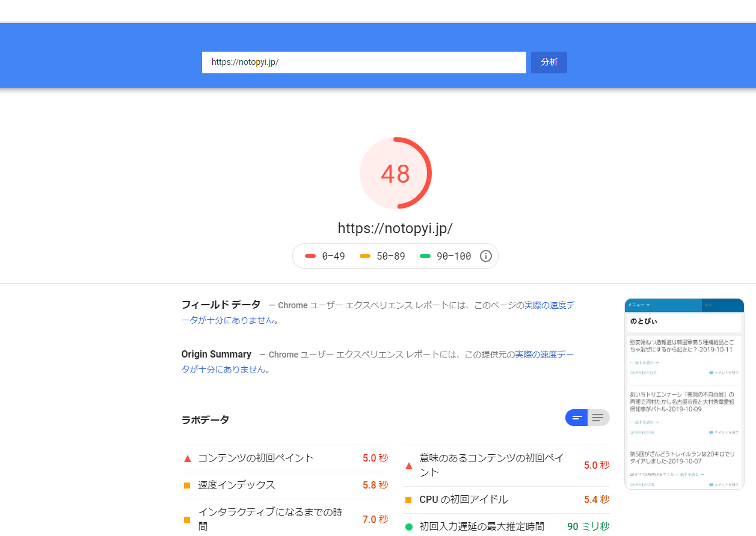The height and width of the screenshot is (536, 756).
Task: Switch lab data to compact view toggle
Action: tap(577, 418)
